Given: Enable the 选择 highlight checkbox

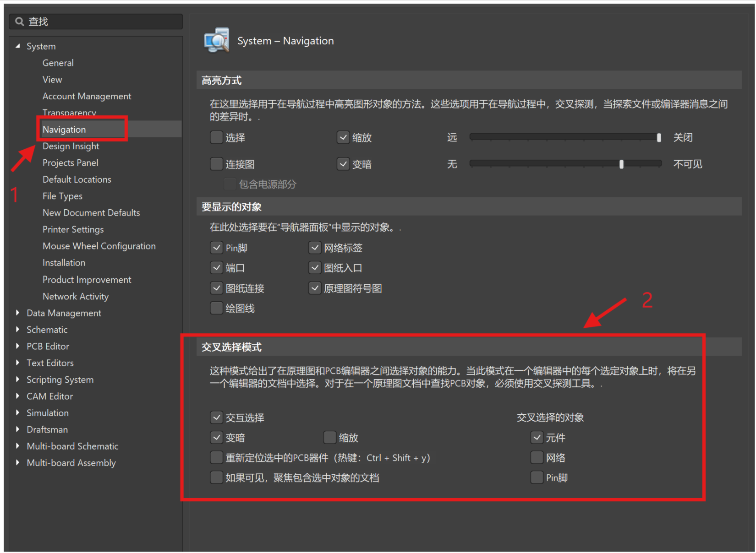Looking at the screenshot, I should click(216, 137).
